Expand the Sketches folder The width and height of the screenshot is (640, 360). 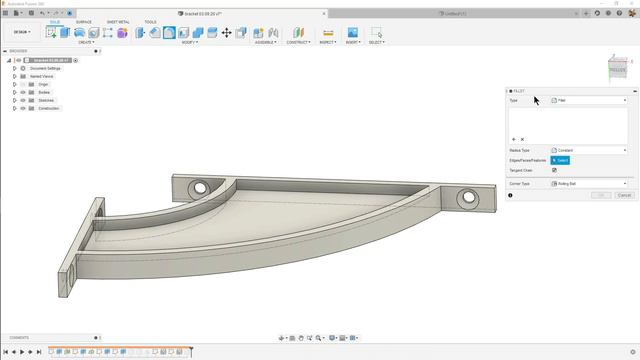tap(15, 100)
